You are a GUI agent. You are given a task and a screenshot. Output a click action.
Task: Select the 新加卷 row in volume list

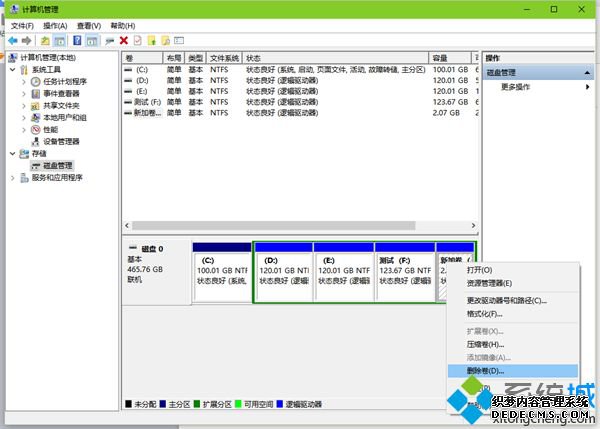pos(301,113)
